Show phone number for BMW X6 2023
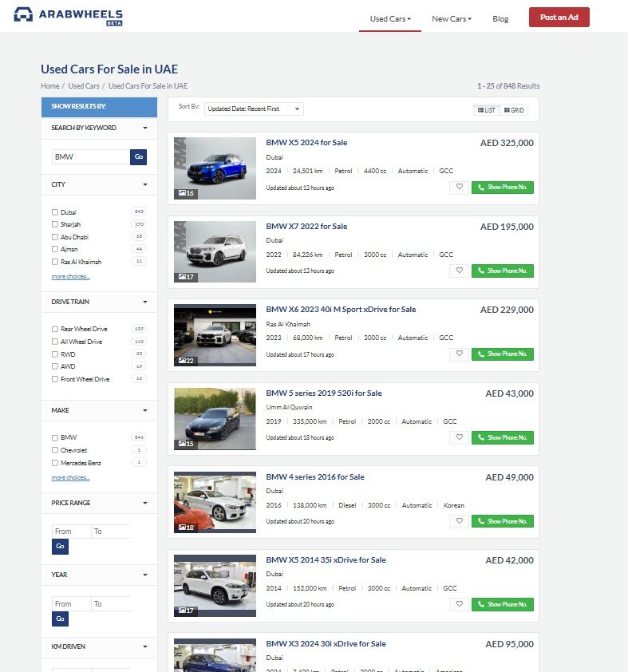 tap(503, 354)
